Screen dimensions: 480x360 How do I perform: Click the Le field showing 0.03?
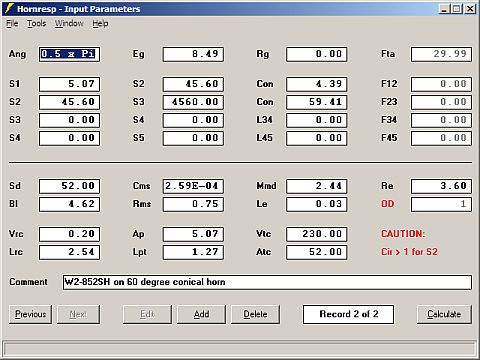click(x=317, y=204)
